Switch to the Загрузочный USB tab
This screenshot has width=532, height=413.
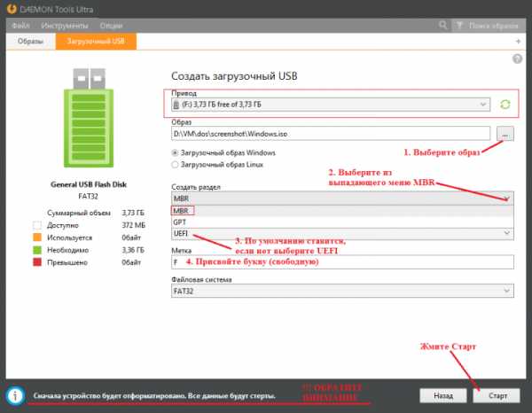pos(96,42)
